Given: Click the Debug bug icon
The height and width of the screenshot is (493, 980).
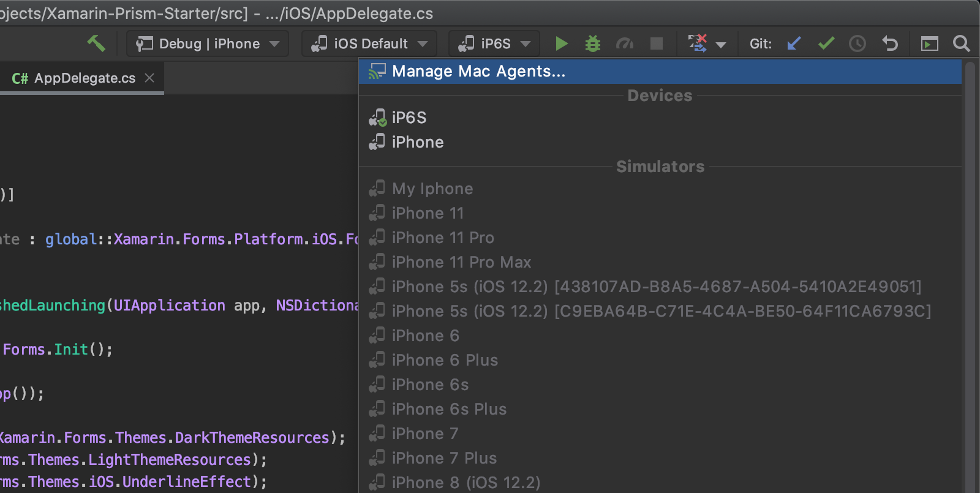Looking at the screenshot, I should click(x=592, y=43).
